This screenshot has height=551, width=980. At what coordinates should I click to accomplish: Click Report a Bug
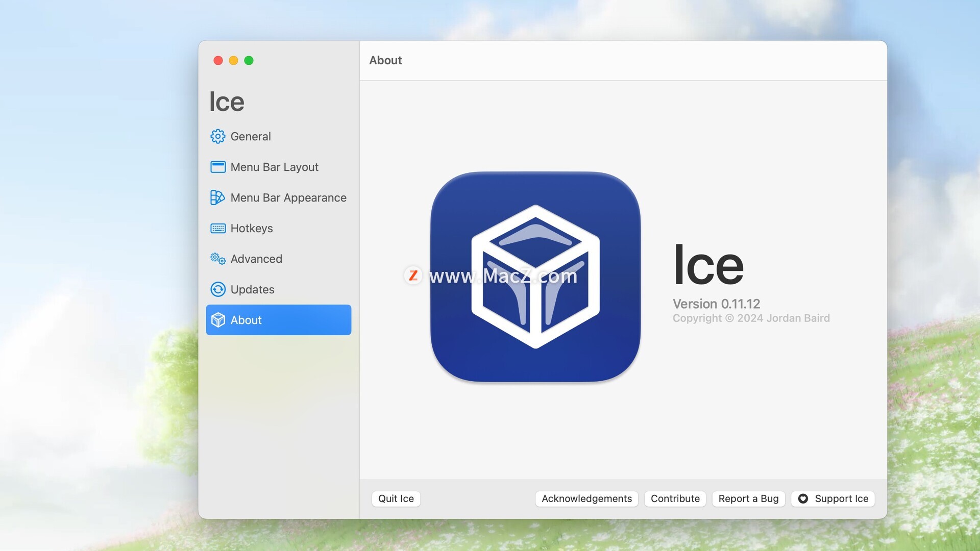pyautogui.click(x=748, y=498)
